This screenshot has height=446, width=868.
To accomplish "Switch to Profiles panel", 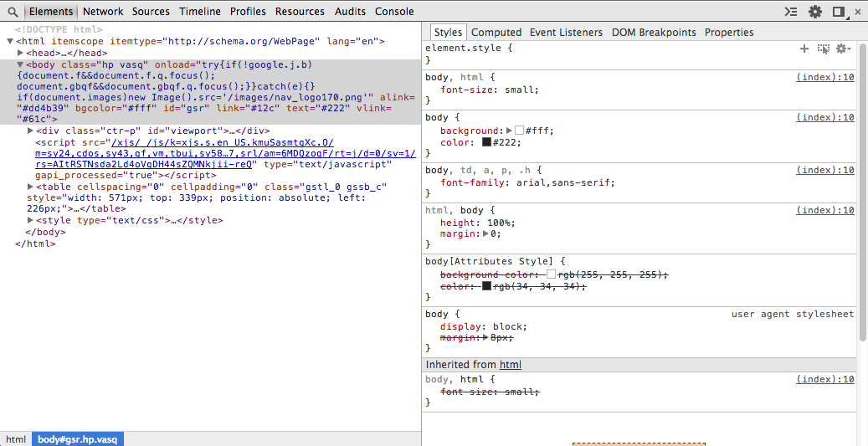I will click(248, 11).
